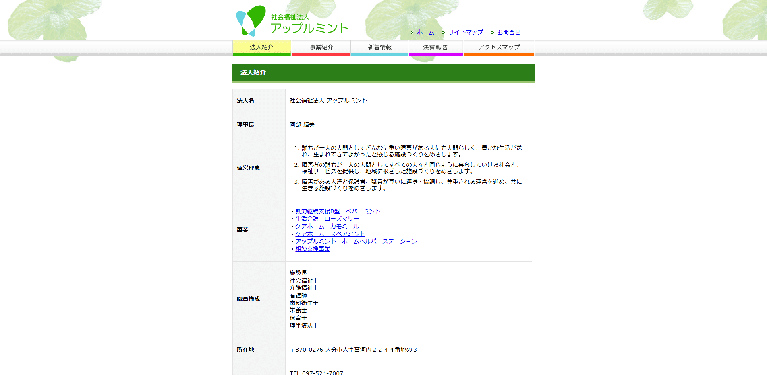Select the navigation tab with magenta underline
Image resolution: width=767 pixels, height=375 pixels.
coord(436,47)
